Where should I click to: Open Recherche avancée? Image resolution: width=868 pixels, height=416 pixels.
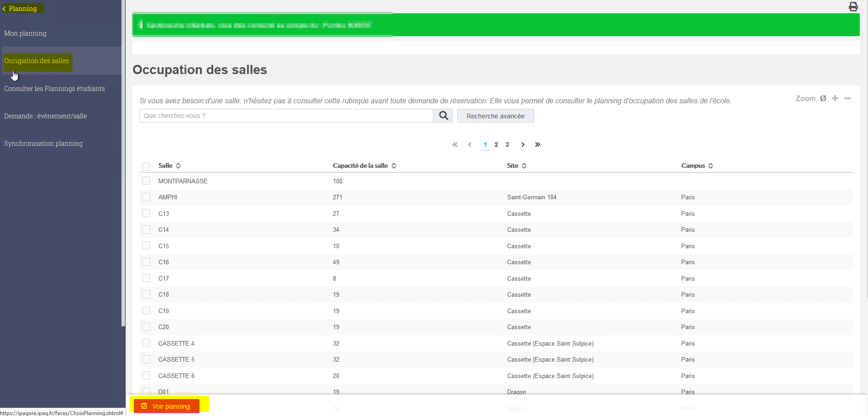tap(495, 116)
